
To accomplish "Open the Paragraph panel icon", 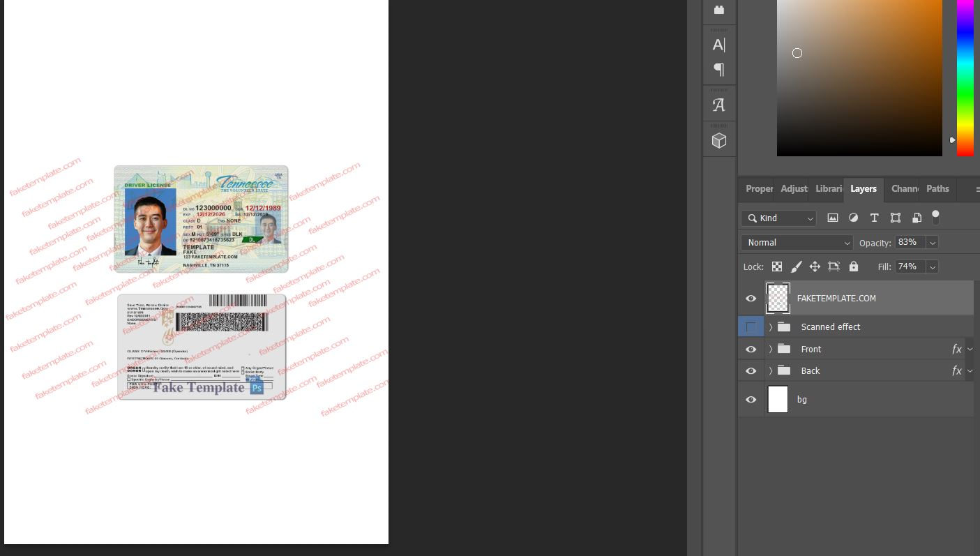I will coord(718,70).
